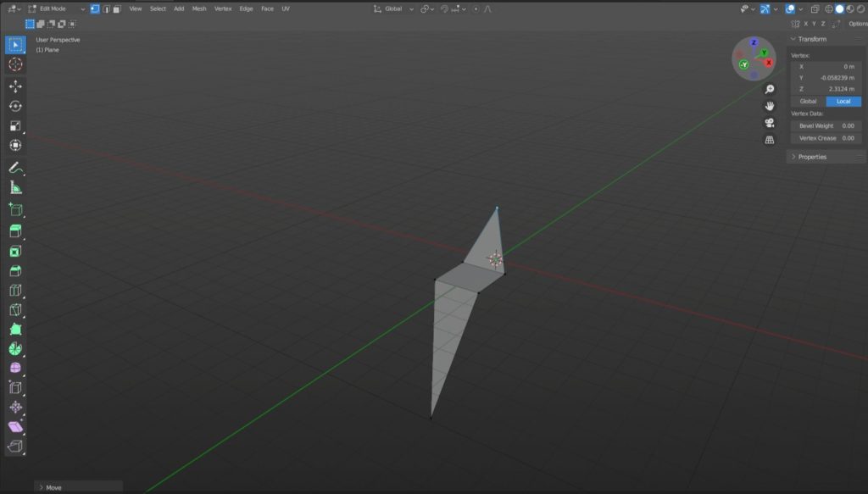The height and width of the screenshot is (494, 868).
Task: Select the Annotate pencil tool
Action: pos(15,168)
